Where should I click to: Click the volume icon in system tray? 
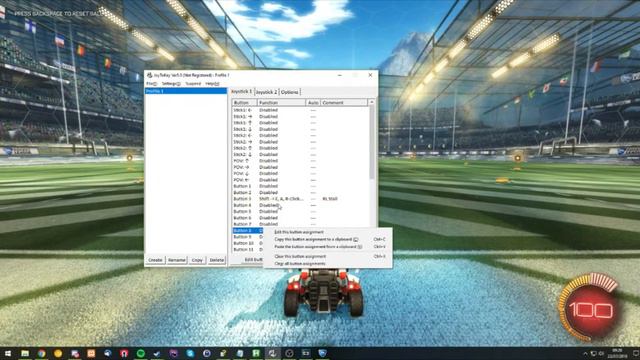(601, 353)
